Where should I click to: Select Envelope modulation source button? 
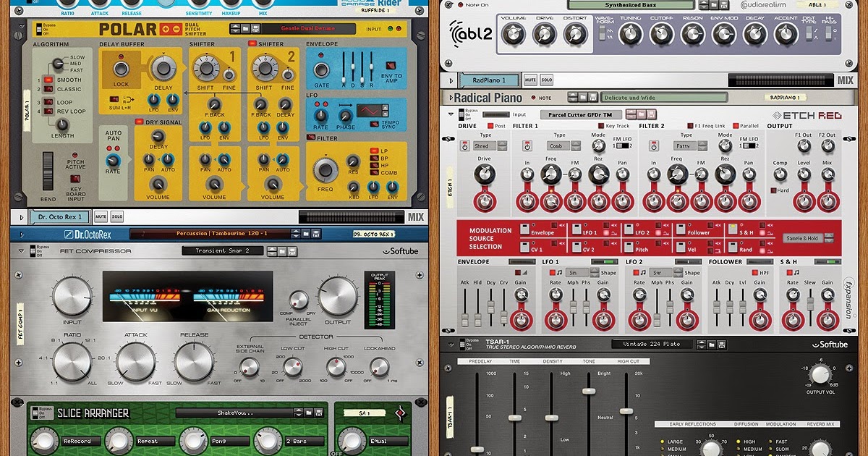pos(524,229)
